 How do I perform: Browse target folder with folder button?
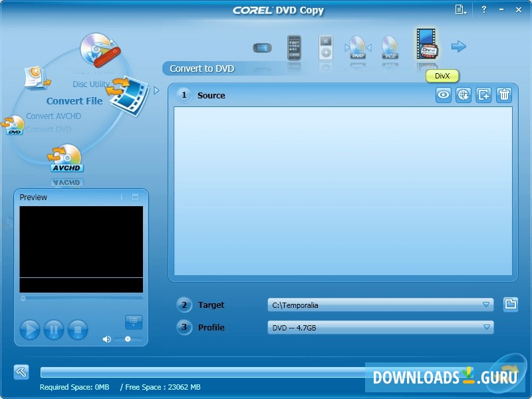pyautogui.click(x=509, y=305)
